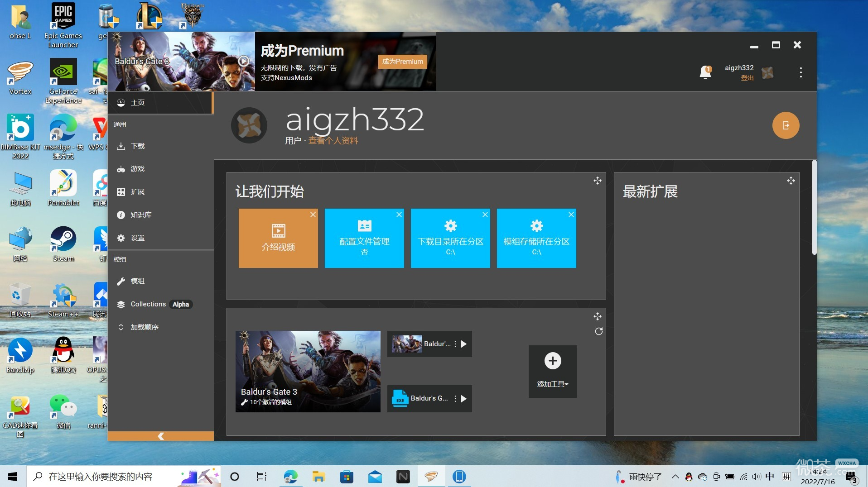Open 知识库 knowledge base in sidebar

160,215
